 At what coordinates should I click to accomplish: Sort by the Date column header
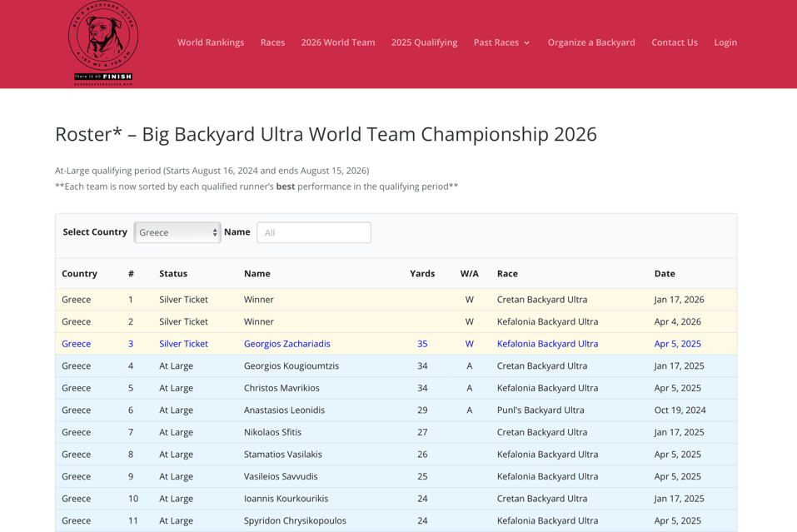[665, 273]
